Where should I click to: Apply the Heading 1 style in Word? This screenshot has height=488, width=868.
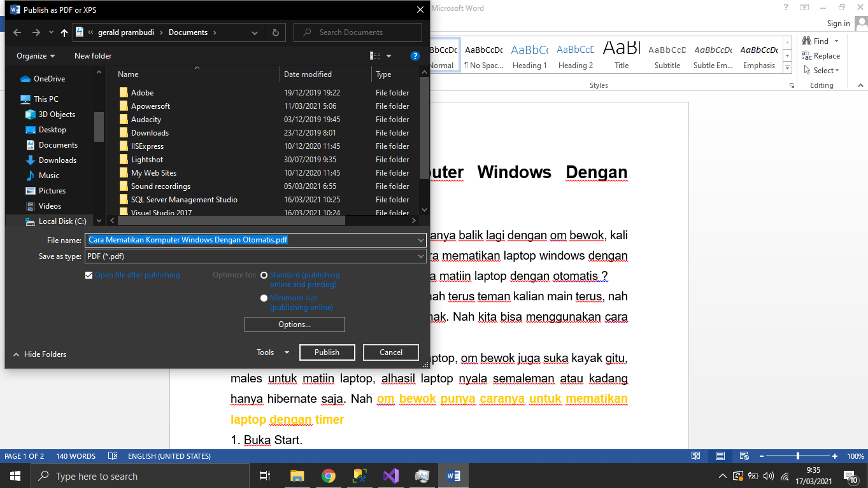[x=530, y=55]
